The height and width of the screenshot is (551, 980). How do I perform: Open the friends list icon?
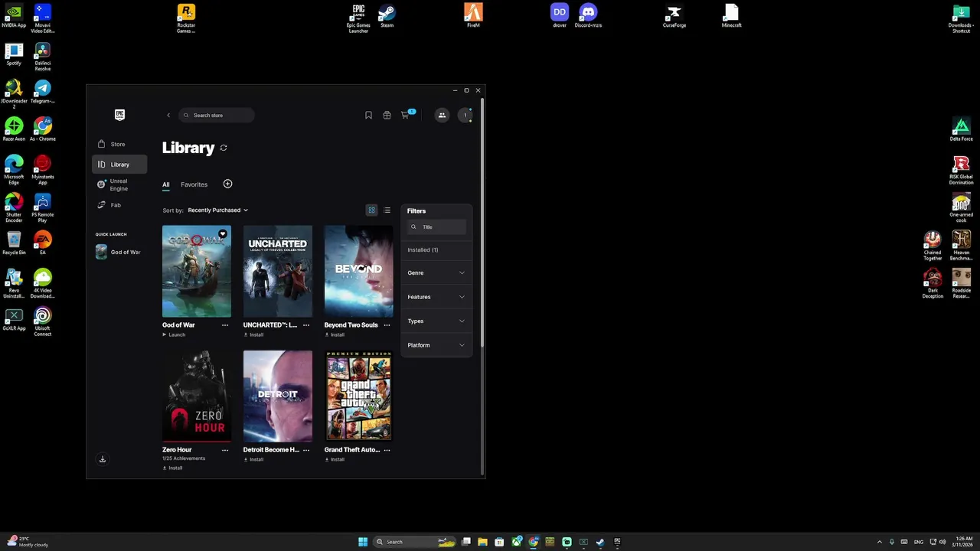click(x=442, y=116)
